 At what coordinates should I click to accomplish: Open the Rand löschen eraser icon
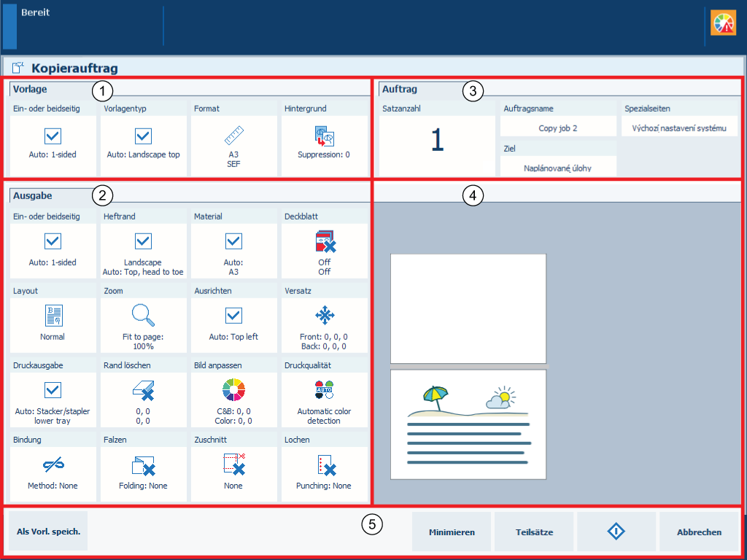(144, 390)
